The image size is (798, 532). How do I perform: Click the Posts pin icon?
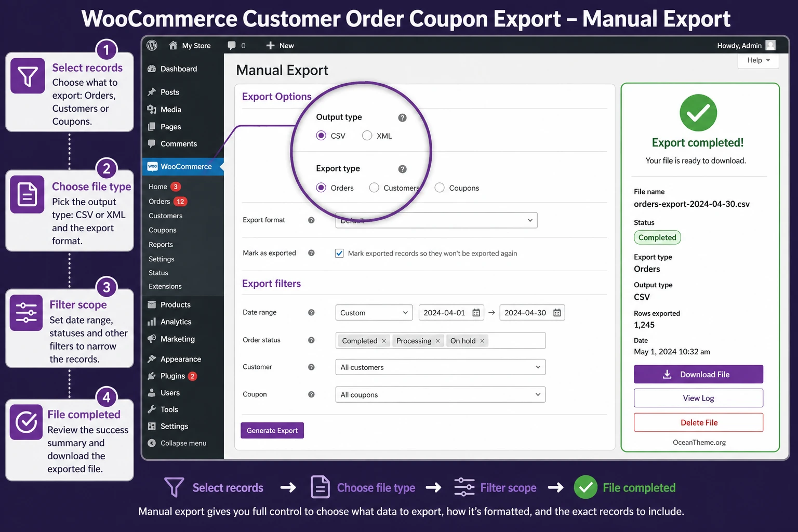[152, 92]
